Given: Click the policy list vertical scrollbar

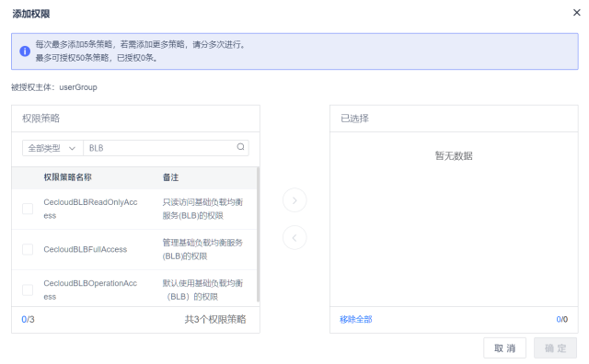Looking at the screenshot, I should 258,234.
